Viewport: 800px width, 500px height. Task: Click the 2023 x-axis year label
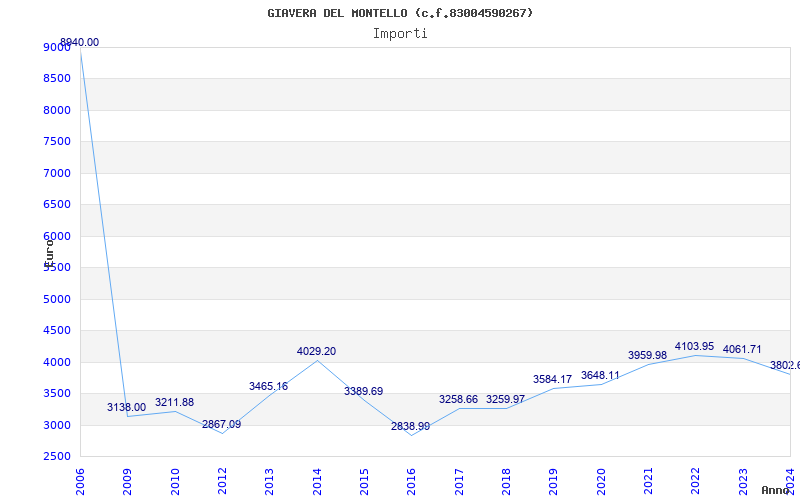pos(743,482)
